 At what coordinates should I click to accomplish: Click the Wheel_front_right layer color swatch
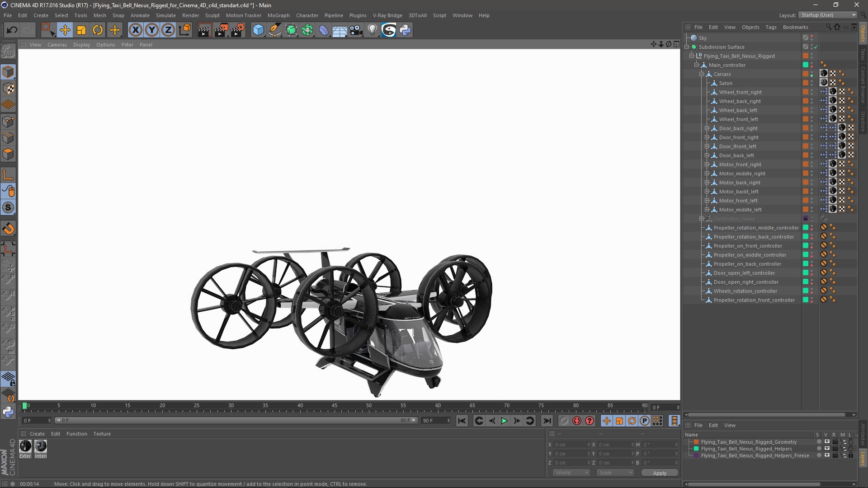point(806,92)
